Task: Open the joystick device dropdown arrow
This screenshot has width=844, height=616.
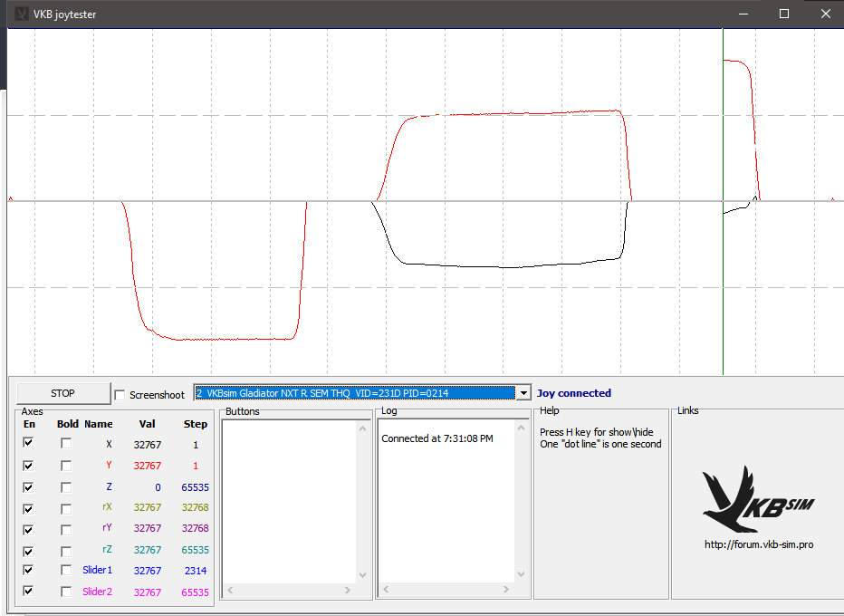Action: point(523,393)
